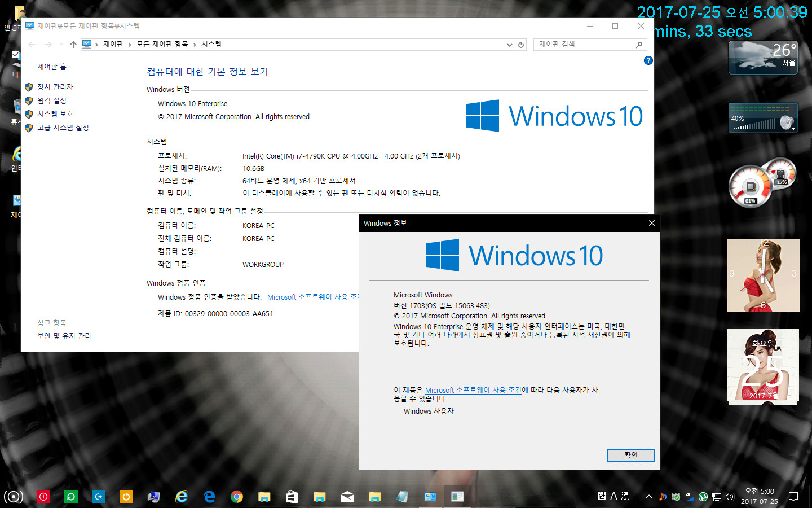Viewport: 812px width, 508px height.
Task: Confirm the Windows 정보 dialog with 확인
Action: point(630,456)
